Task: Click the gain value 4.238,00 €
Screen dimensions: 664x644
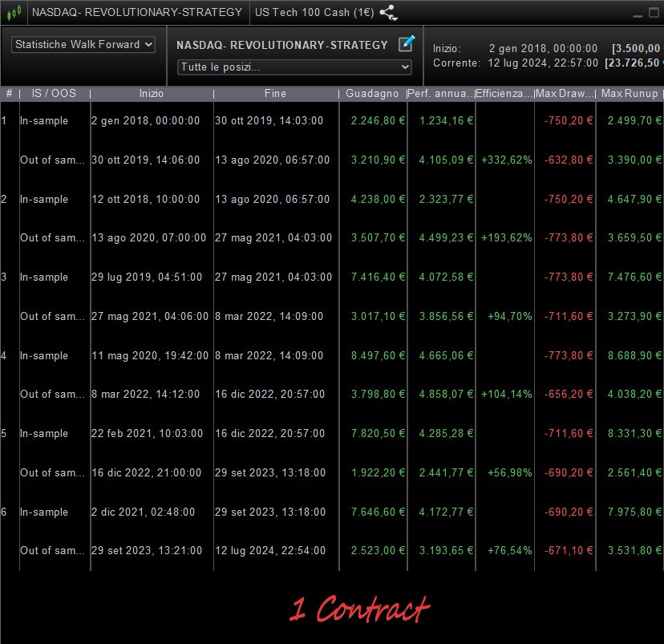Action: click(x=379, y=199)
